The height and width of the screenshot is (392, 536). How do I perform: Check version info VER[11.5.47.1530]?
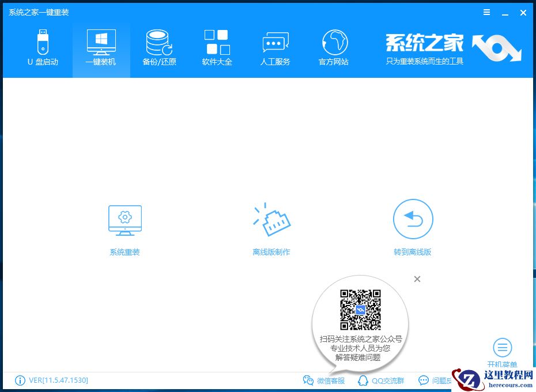(x=57, y=380)
